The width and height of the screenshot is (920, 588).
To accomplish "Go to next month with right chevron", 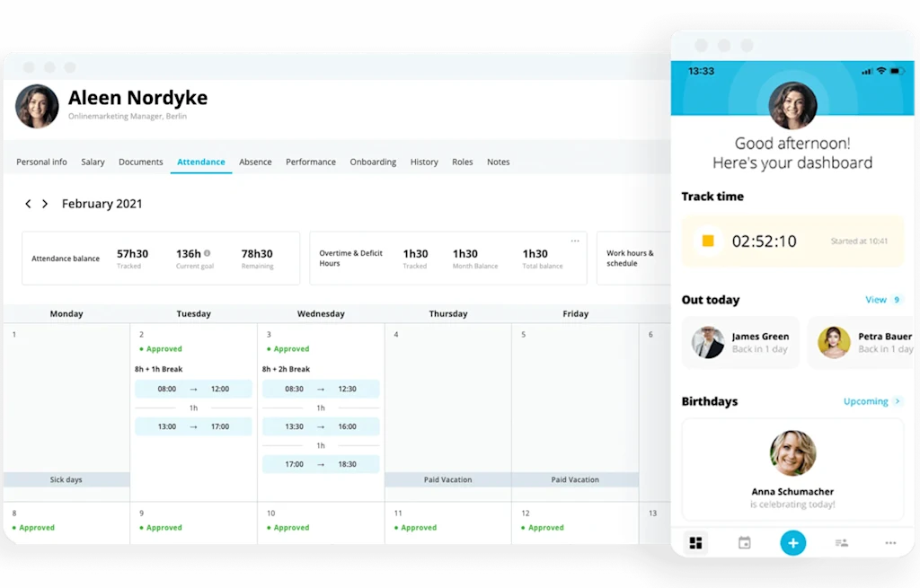I will coord(45,204).
